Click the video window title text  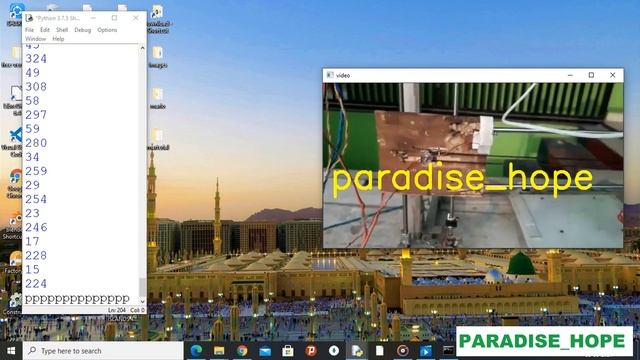[x=343, y=76]
